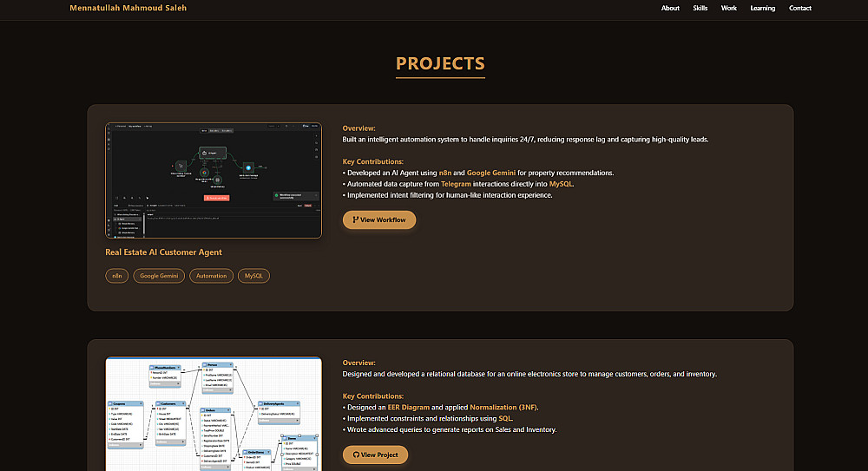The image size is (868, 471).
Task: Click the GitHub icon in View Project
Action: coord(356,455)
